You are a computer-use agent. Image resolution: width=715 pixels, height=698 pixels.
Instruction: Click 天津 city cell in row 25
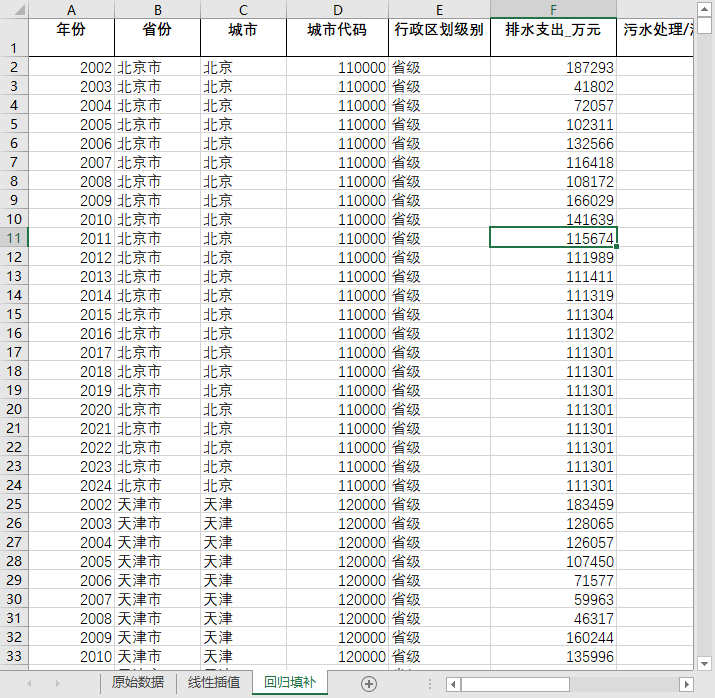[x=243, y=504]
